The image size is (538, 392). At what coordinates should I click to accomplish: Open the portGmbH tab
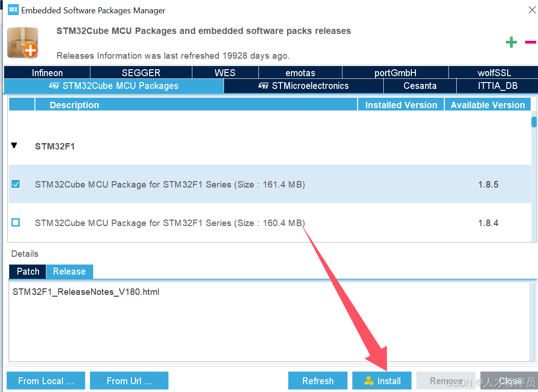[x=395, y=72]
